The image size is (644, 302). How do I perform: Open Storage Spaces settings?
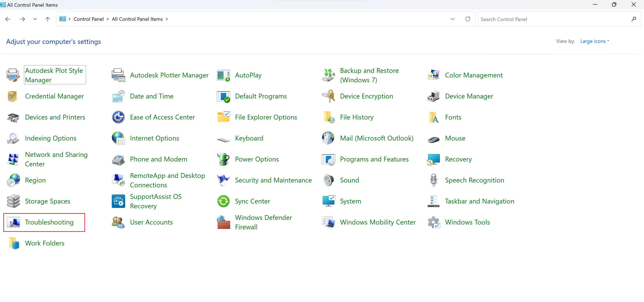47,201
